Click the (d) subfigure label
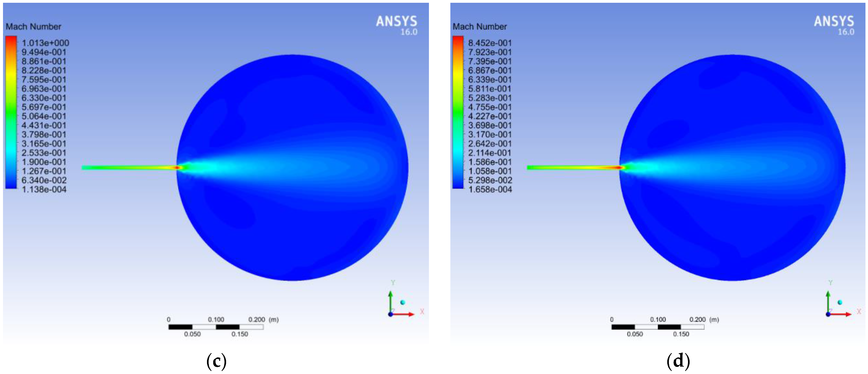 [678, 361]
